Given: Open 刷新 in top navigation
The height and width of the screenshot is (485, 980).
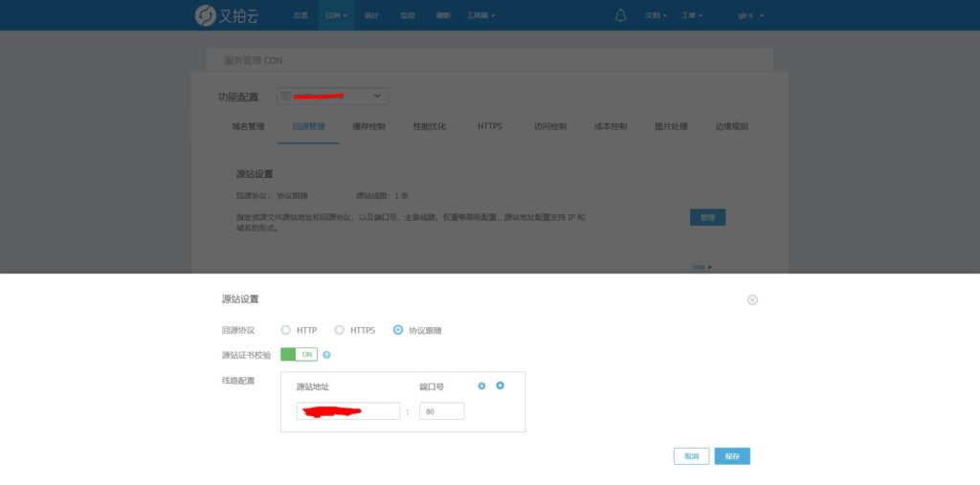Looking at the screenshot, I should pos(443,15).
